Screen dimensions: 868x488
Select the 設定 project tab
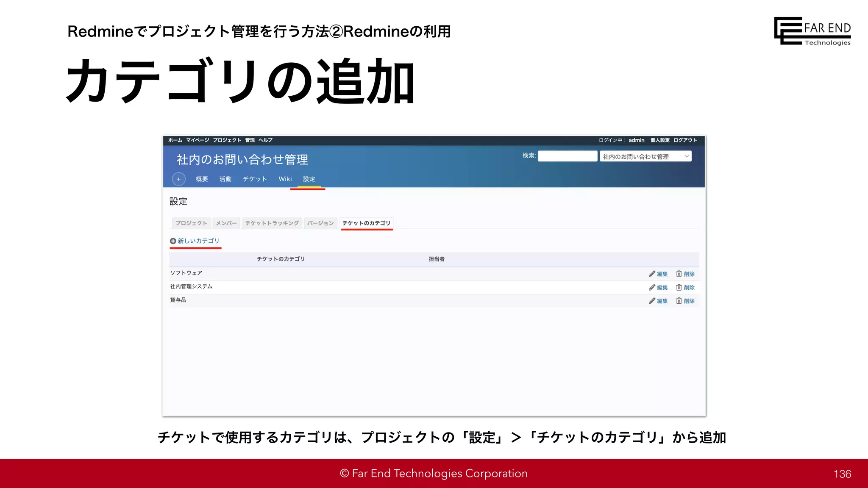pyautogui.click(x=309, y=179)
